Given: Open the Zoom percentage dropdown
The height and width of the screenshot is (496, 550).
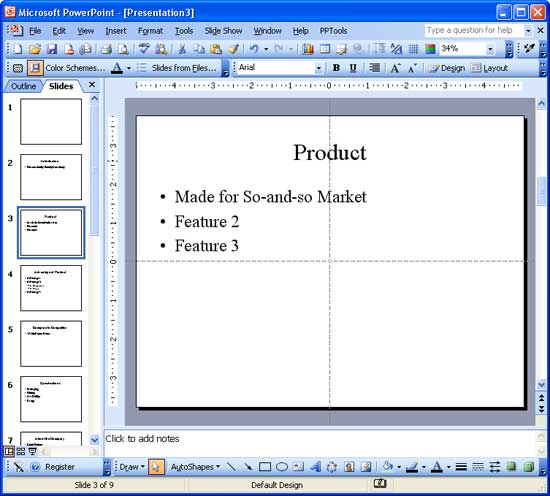Looking at the screenshot, I should coord(490,49).
